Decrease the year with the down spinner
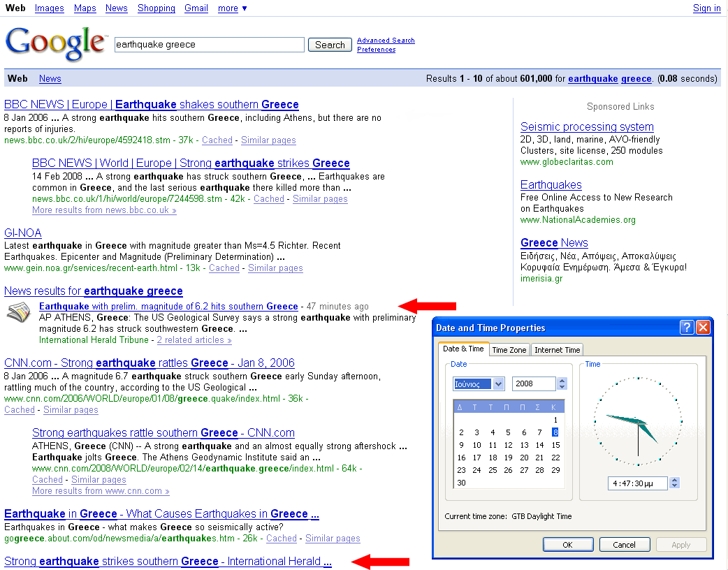This screenshot has width=728, height=570. (x=562, y=387)
